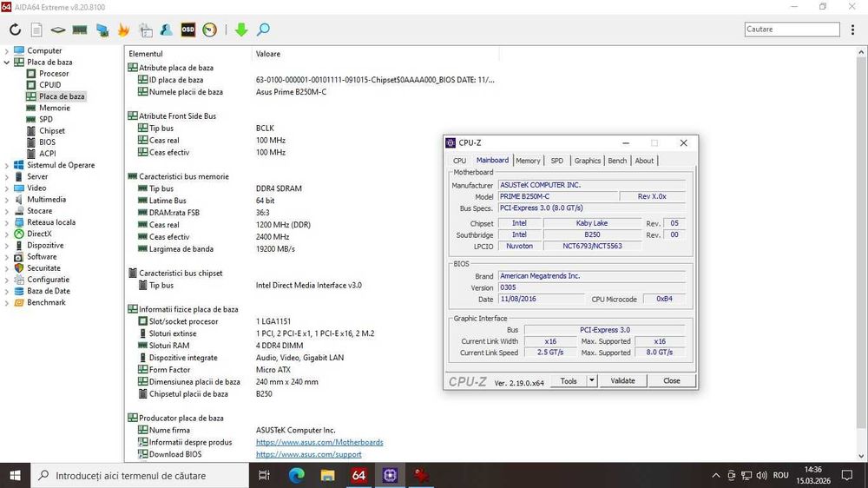This screenshot has width=868, height=488.
Task: Click the ROU language indicator
Action: click(780, 475)
